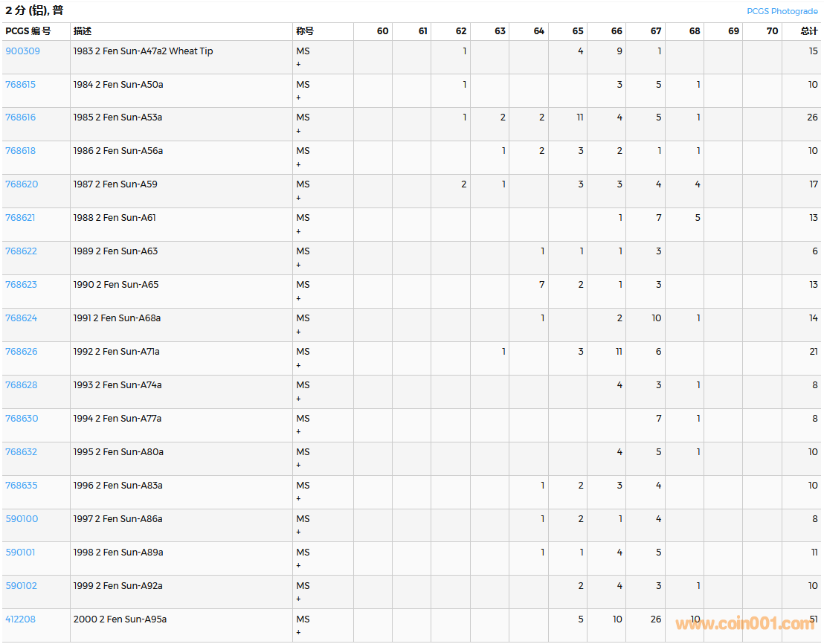Click PCGS number 768615 for 1984 coin

[21, 85]
